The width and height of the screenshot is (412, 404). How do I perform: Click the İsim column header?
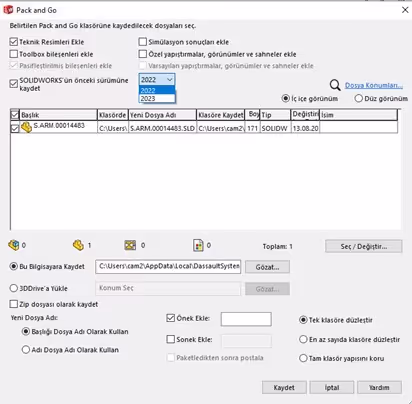click(358, 115)
